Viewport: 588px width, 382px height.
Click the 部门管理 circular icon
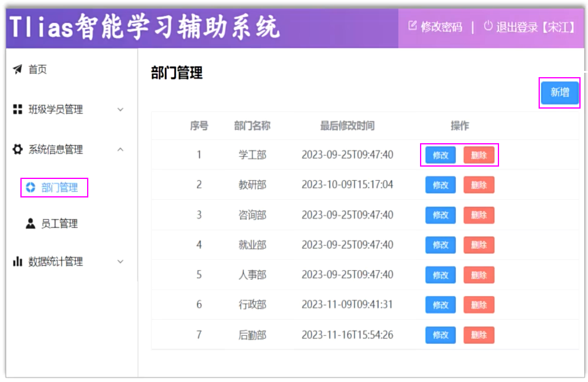coord(30,188)
